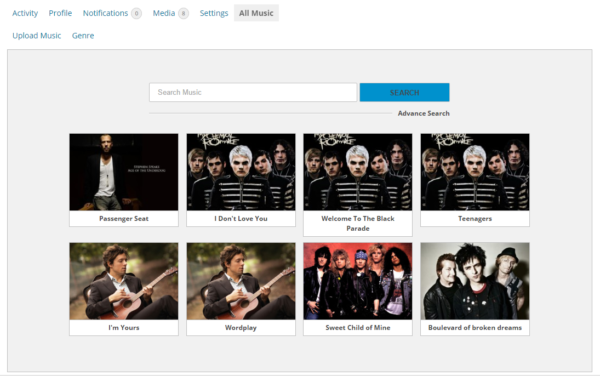Click the 'I'm Yours' title text

pos(124,327)
